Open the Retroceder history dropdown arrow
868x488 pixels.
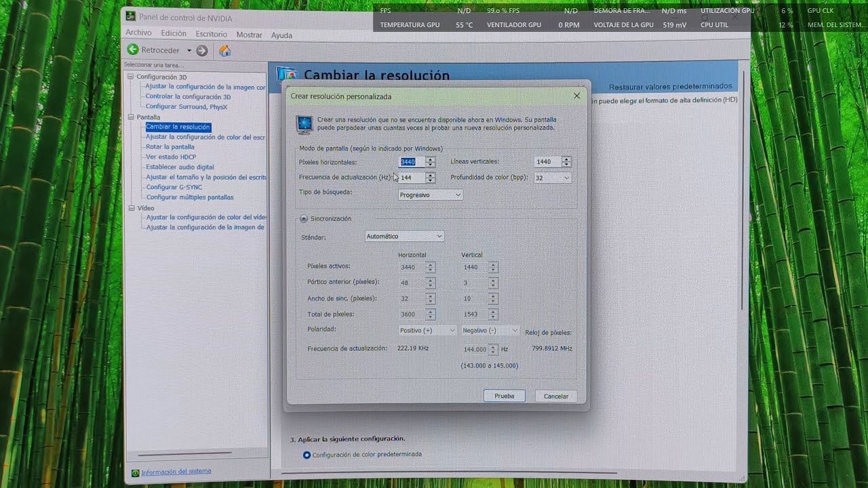189,51
